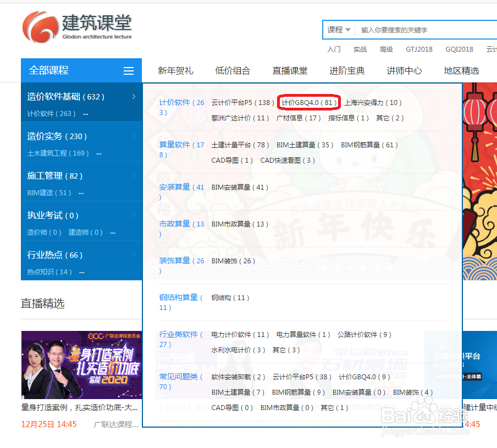The height and width of the screenshot is (448, 497).
Task: Open the 直播课堂 nav tab
Action: [290, 71]
